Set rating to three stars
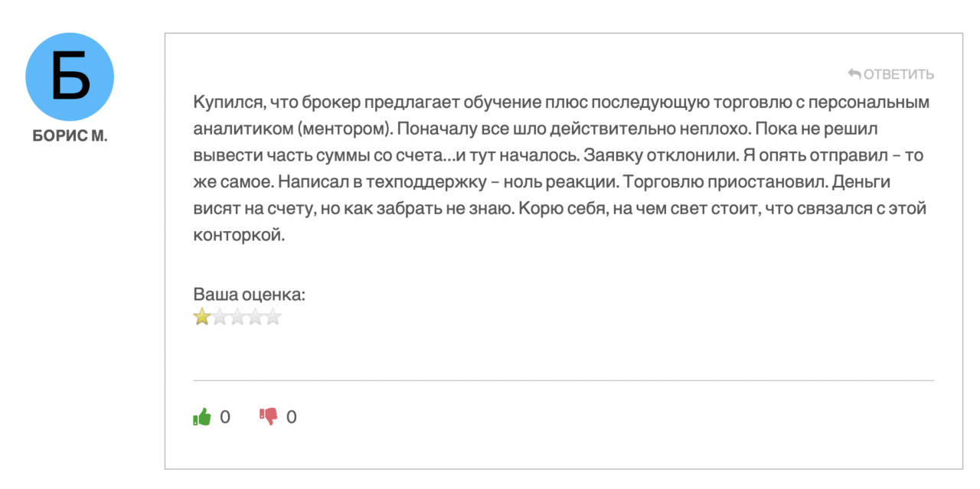 click(x=237, y=317)
